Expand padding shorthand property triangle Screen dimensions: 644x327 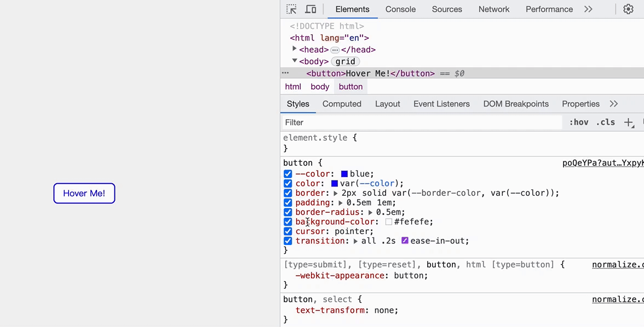341,203
